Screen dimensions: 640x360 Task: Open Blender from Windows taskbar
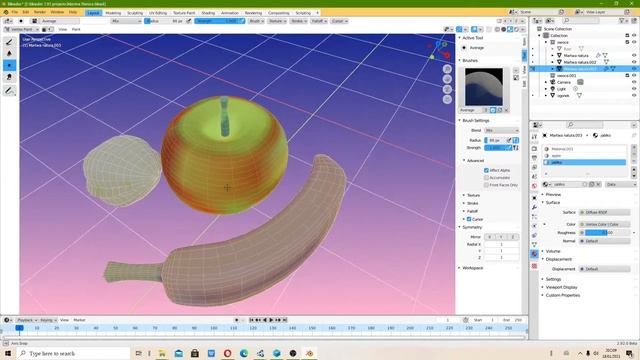pos(309,353)
